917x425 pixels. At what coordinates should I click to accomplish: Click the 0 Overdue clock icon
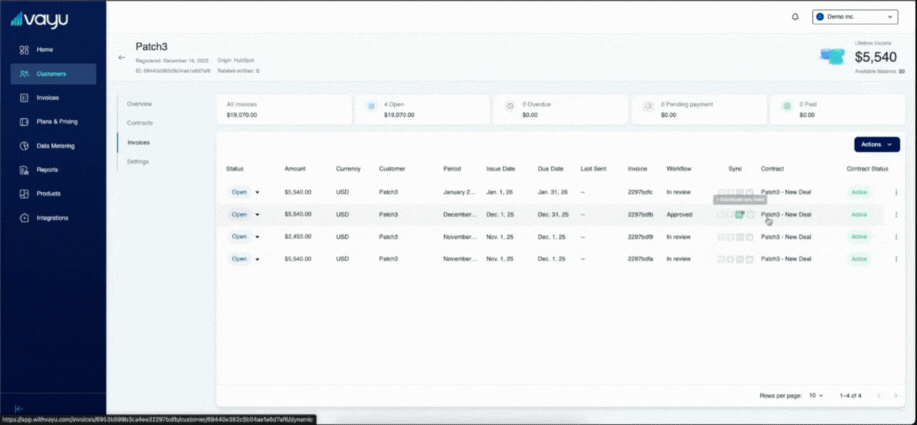pyautogui.click(x=510, y=106)
